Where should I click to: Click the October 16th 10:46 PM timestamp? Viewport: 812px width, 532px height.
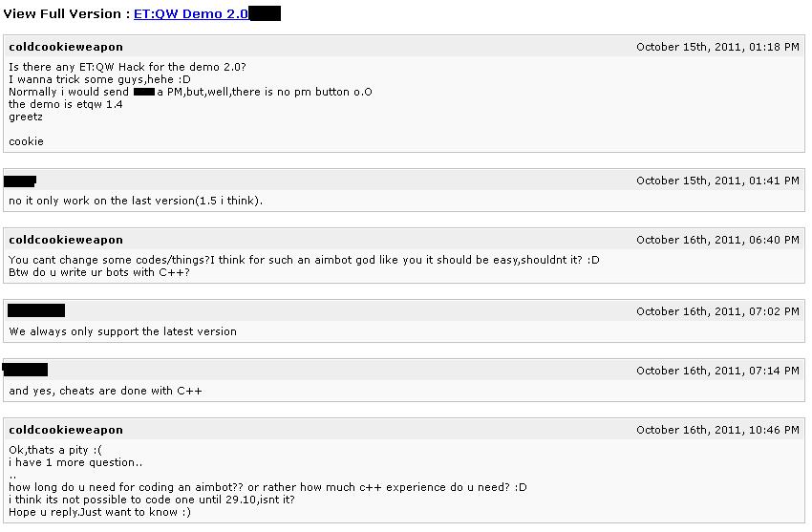pos(717,431)
